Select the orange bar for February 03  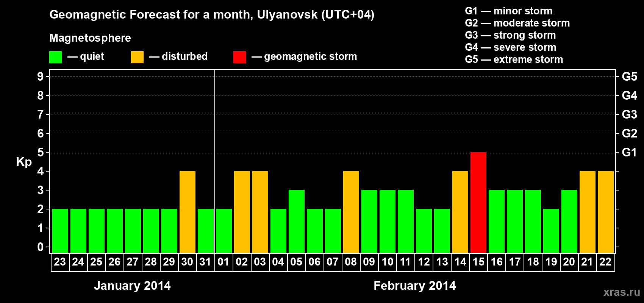tap(260, 212)
